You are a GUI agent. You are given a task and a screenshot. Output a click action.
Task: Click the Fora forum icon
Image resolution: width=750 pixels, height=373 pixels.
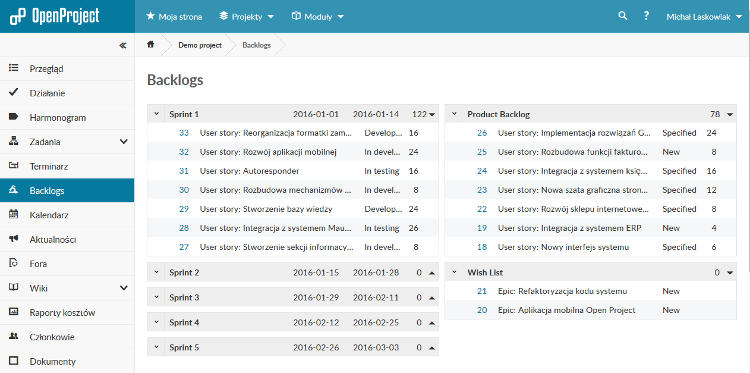tap(13, 263)
